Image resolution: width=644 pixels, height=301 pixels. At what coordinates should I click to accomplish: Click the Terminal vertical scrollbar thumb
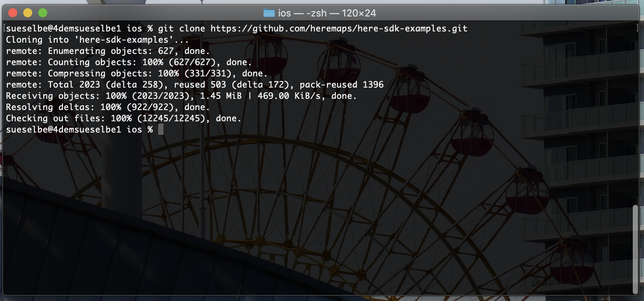click(635, 250)
